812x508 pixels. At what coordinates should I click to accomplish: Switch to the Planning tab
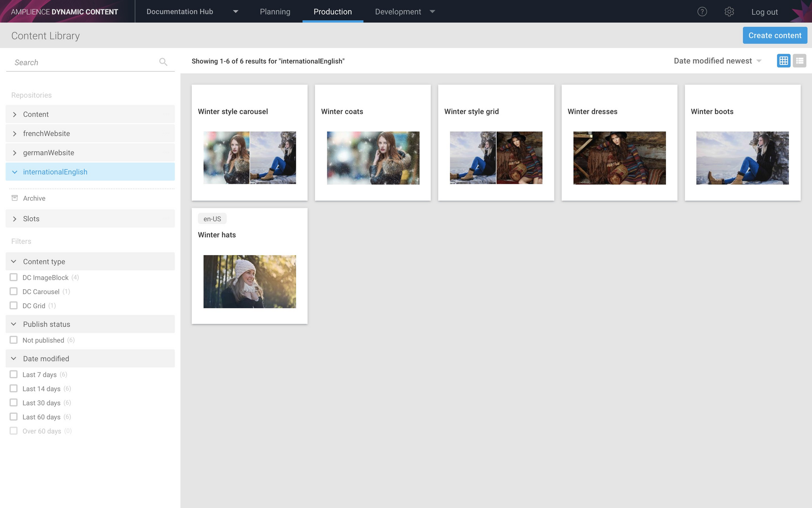click(x=275, y=12)
